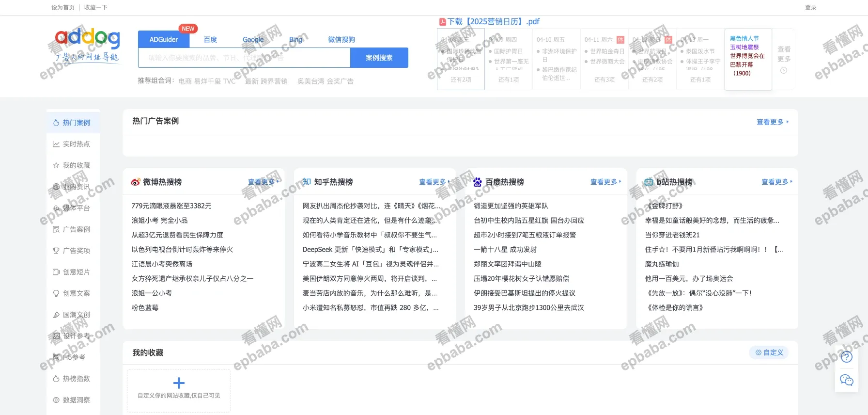
Task: Open 锻造更加坚强的英雄军队
Action: (x=511, y=206)
